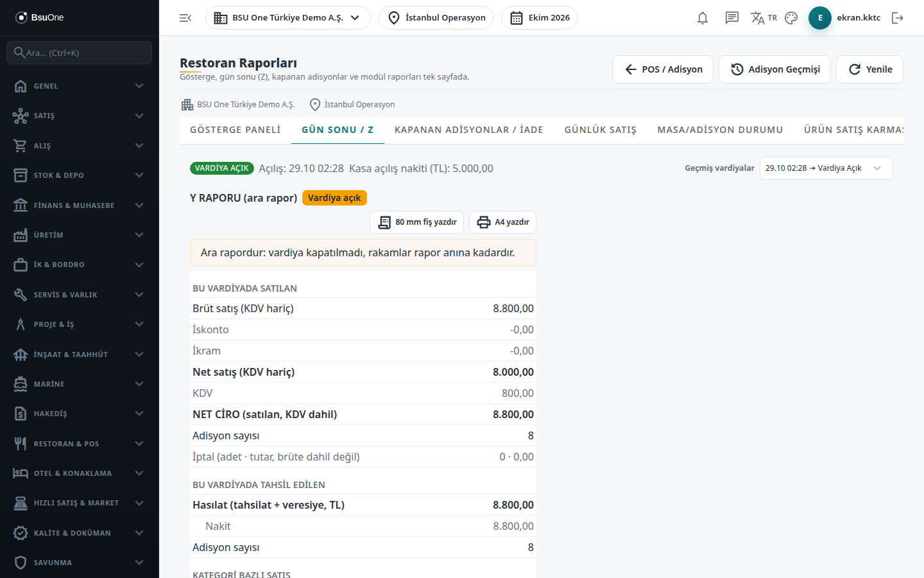
Task: Click the Otel & Konaklama bed icon
Action: click(21, 473)
